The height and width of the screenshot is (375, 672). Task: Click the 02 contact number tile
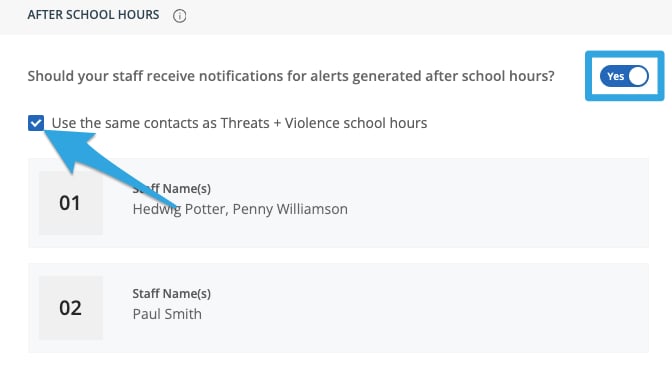(x=71, y=308)
